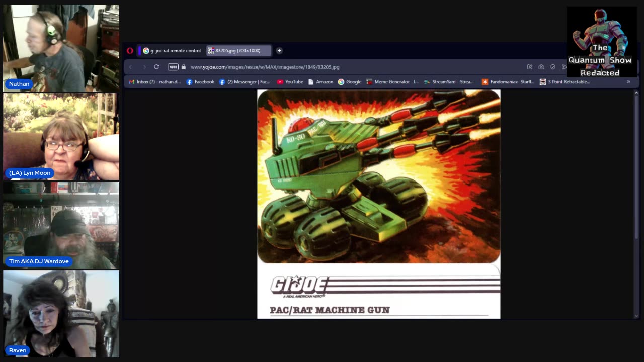Open the Fandomaniax bookmark

click(508, 82)
